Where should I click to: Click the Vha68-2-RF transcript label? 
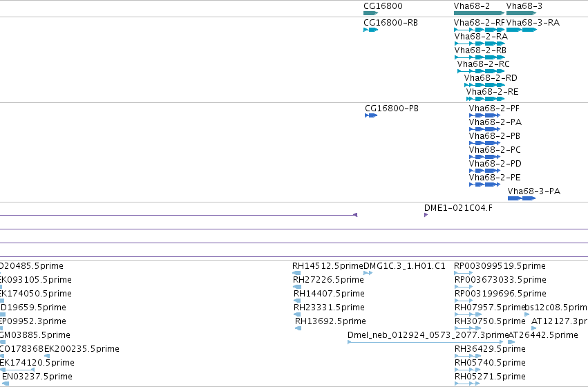click(x=480, y=23)
